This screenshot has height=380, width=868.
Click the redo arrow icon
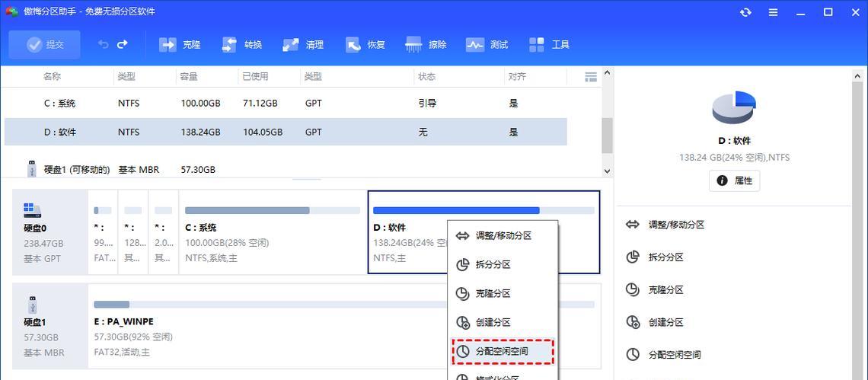[x=123, y=44]
